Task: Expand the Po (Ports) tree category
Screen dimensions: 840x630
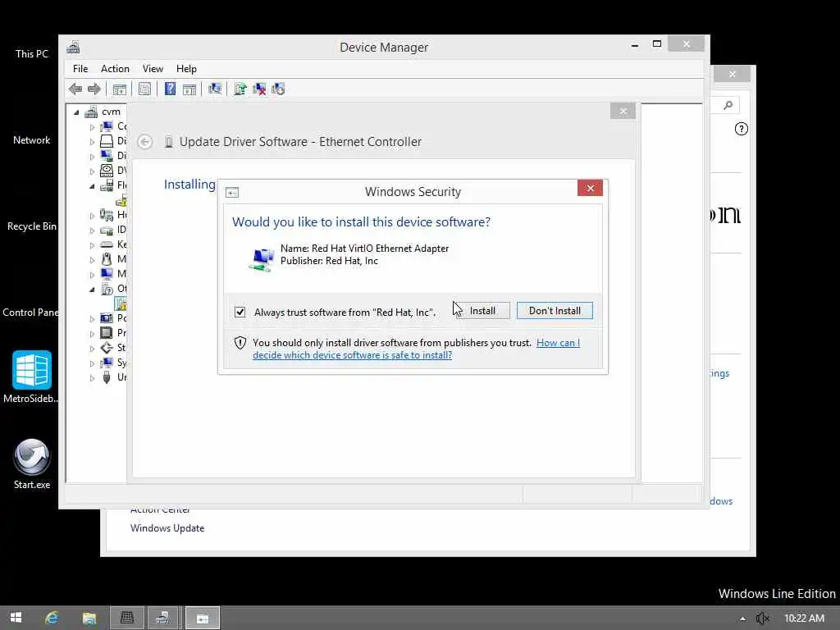Action: 92,319
